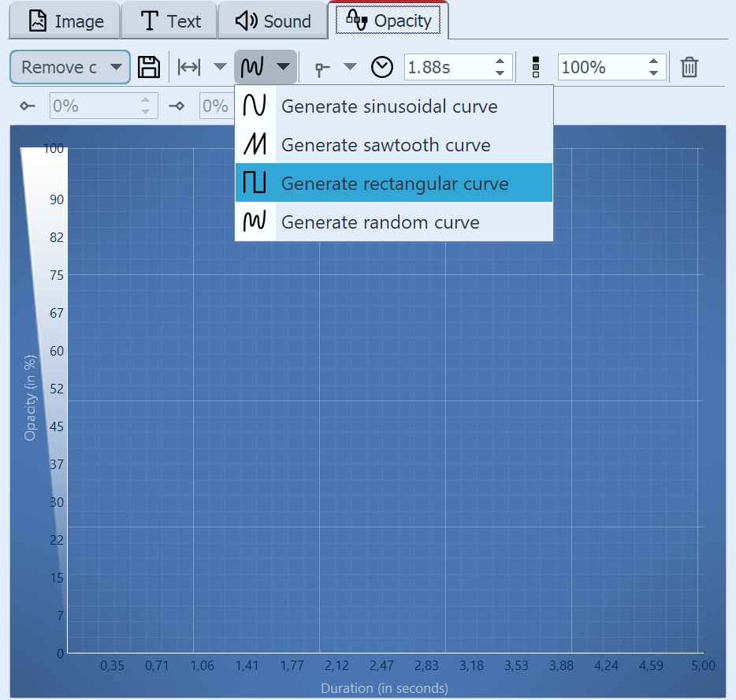Viewport: 736px width, 700px height.
Task: Select the fit-to-width scaling icon
Action: [x=189, y=67]
